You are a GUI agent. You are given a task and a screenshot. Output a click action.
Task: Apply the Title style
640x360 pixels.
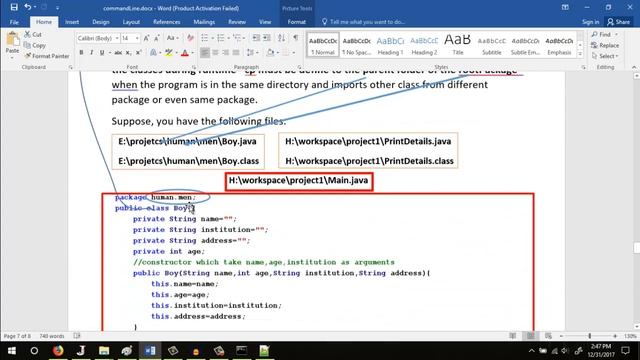(x=458, y=45)
